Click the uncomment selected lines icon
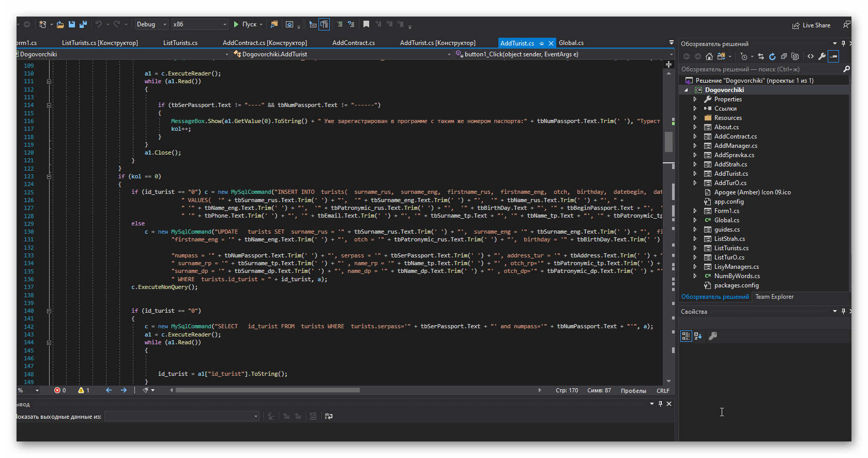 coord(351,24)
